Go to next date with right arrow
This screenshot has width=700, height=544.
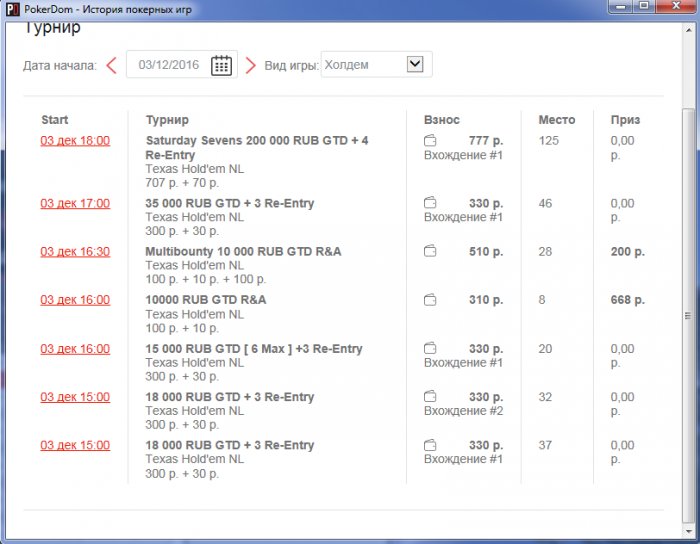click(251, 66)
